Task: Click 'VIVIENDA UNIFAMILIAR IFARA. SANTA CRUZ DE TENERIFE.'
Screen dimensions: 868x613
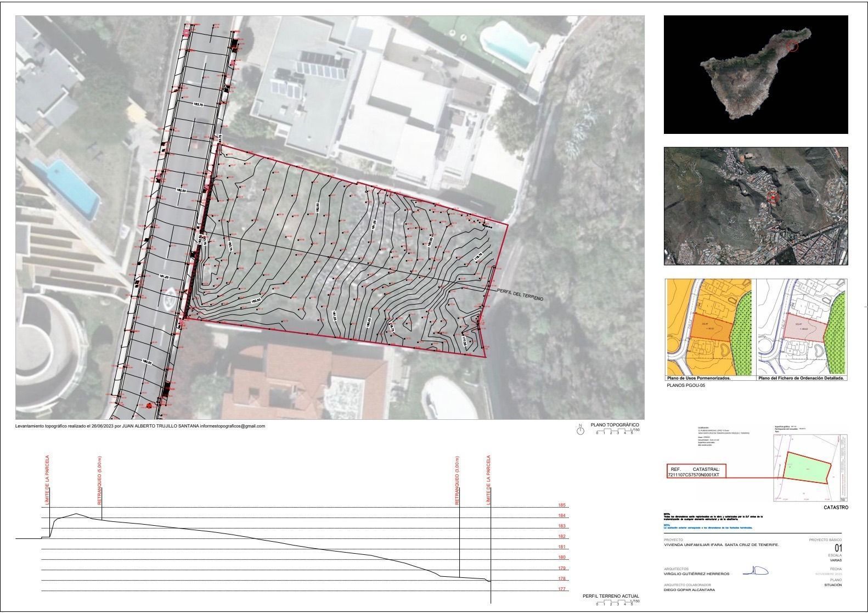Action: (721, 545)
